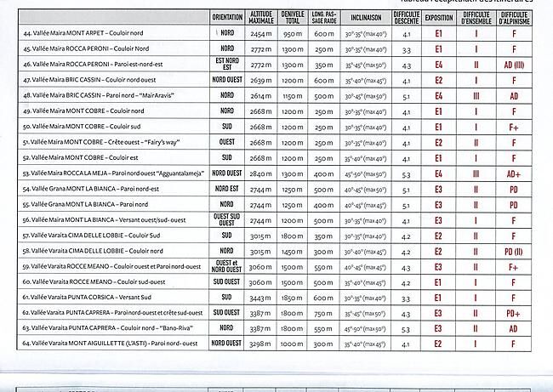The height and width of the screenshot is (392, 553).
Task: Click the 950 m denivele cell
Action: 293,34
